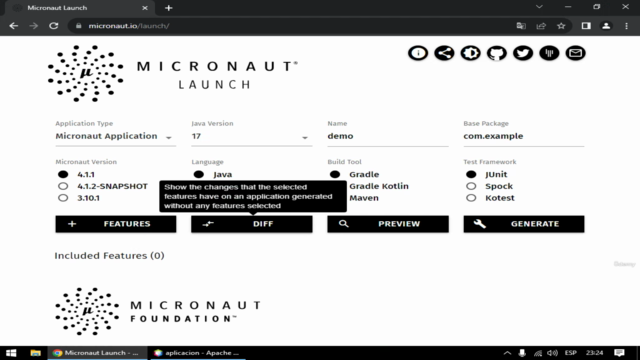Select Micronaut version 3.10.1

tap(63, 198)
